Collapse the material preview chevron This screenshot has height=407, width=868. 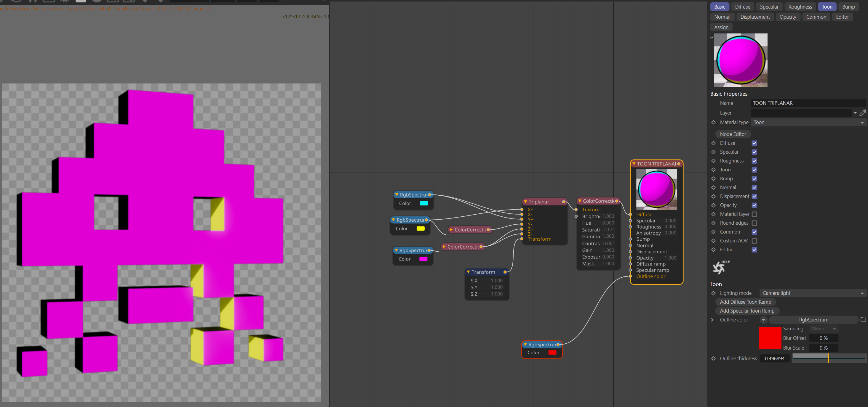(712, 37)
